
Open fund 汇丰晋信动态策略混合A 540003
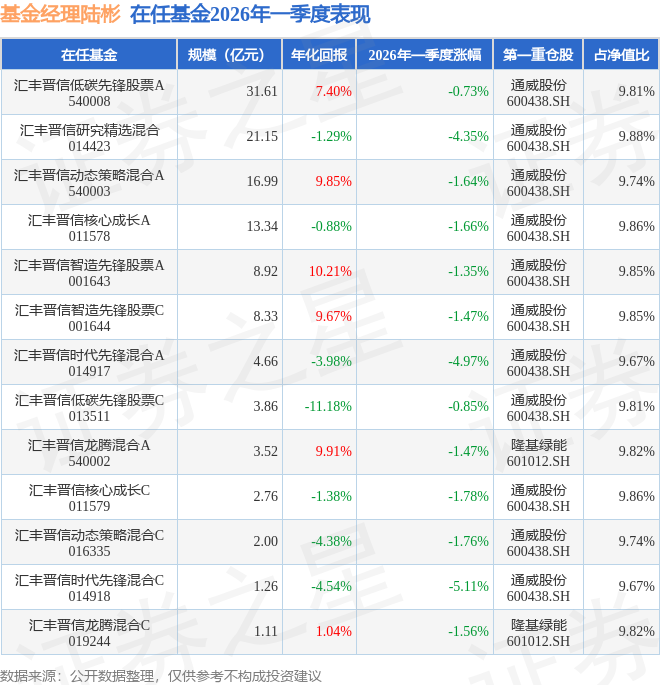(89, 183)
